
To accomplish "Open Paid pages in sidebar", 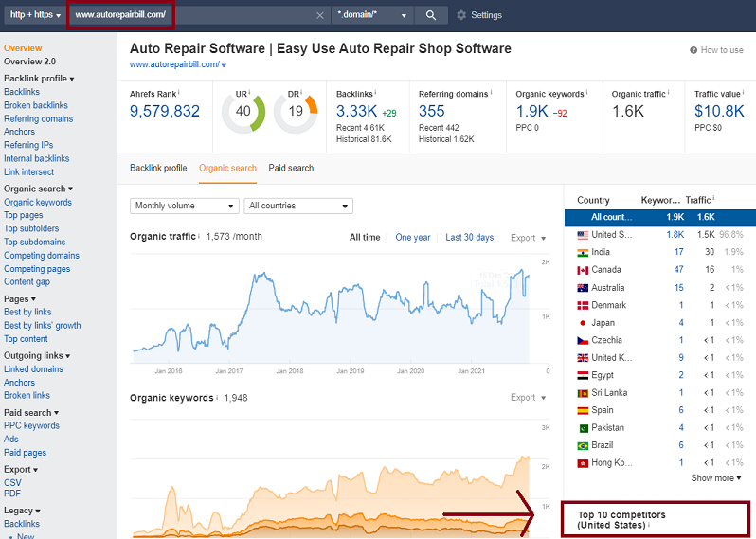I will click(x=25, y=453).
